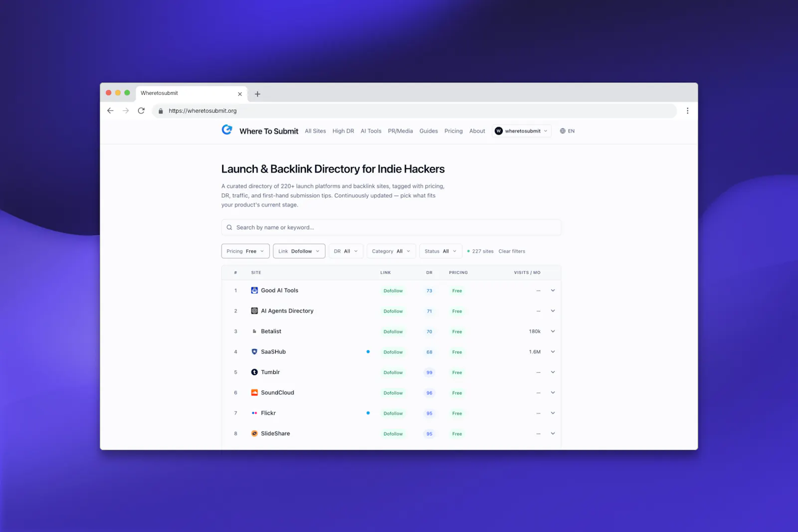Click the Where To Submit logo icon
The image size is (798, 532).
pos(227,130)
